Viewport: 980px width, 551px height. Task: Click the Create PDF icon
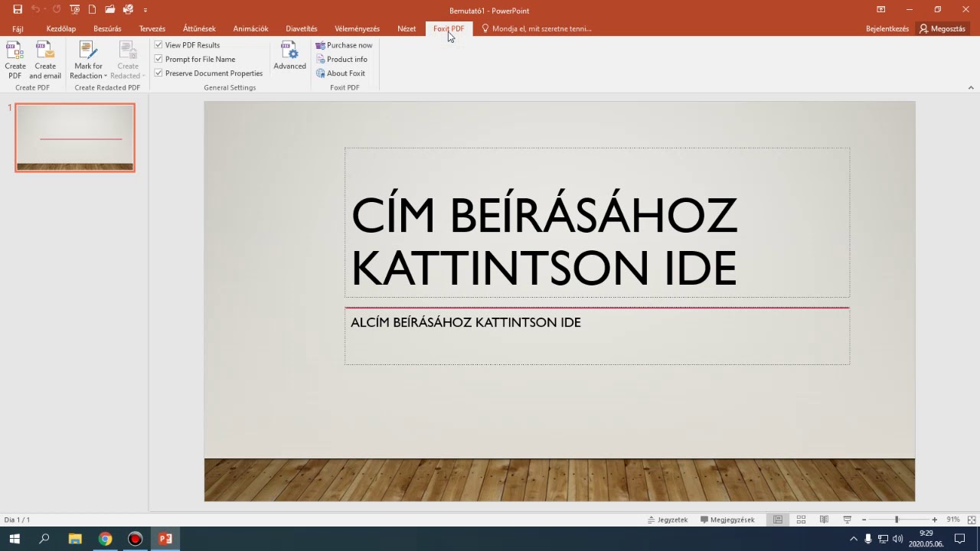click(15, 60)
